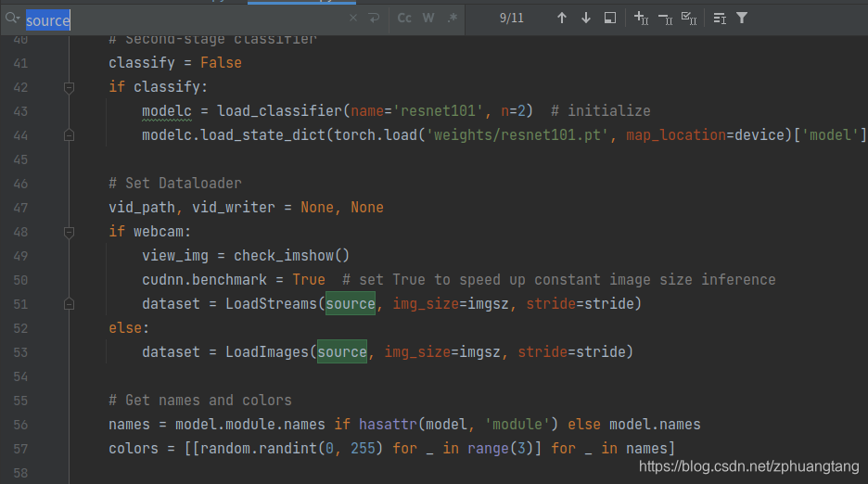Clear the search text with X
This screenshot has width=868, height=484.
(x=353, y=19)
